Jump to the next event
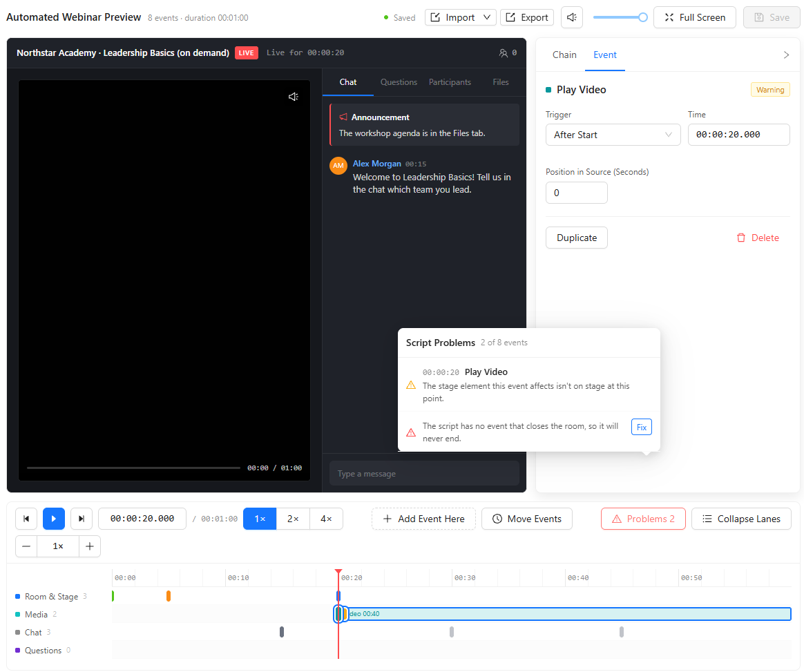Viewport: 804px width, 672px height. (x=82, y=519)
